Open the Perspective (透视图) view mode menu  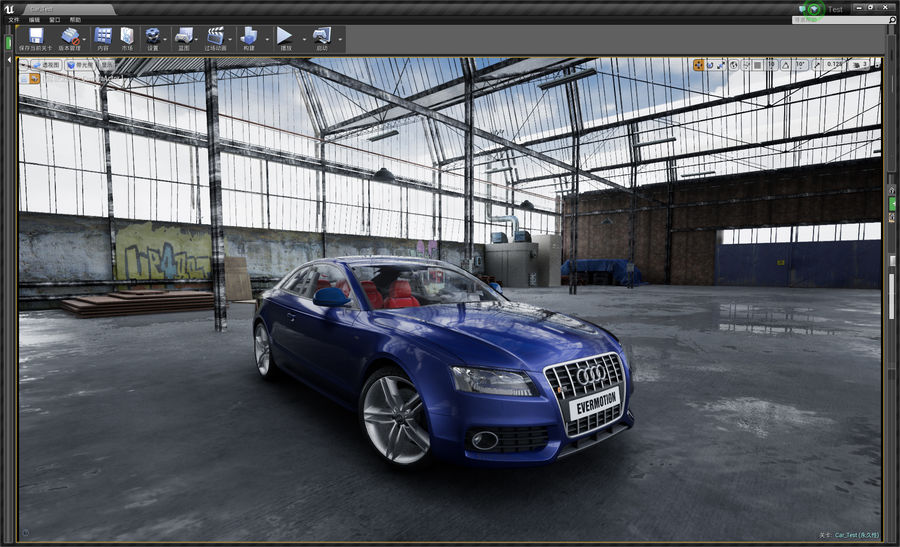point(46,65)
